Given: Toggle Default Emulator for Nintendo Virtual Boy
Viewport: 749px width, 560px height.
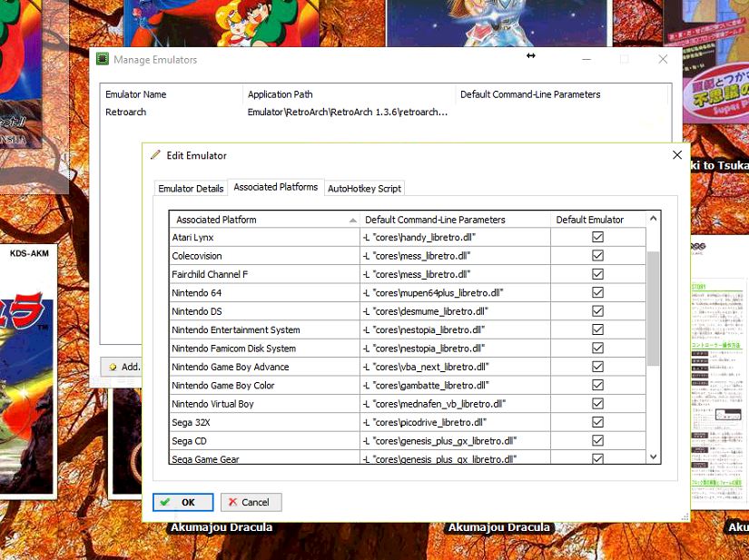Looking at the screenshot, I should (x=597, y=404).
